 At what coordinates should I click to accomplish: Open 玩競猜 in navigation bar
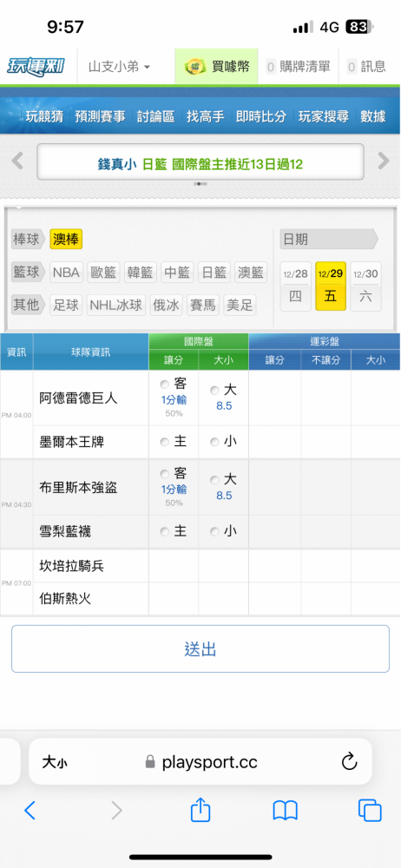[44, 116]
